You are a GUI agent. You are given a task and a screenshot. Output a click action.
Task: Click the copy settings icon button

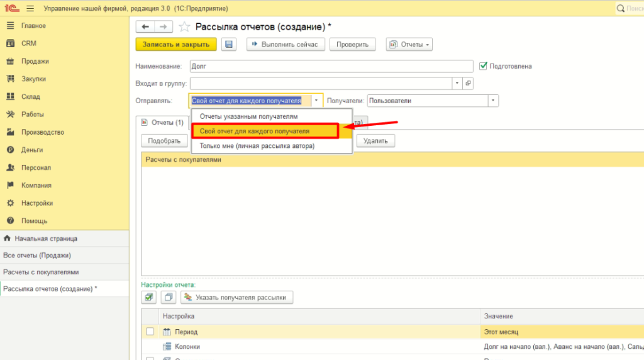169,297
